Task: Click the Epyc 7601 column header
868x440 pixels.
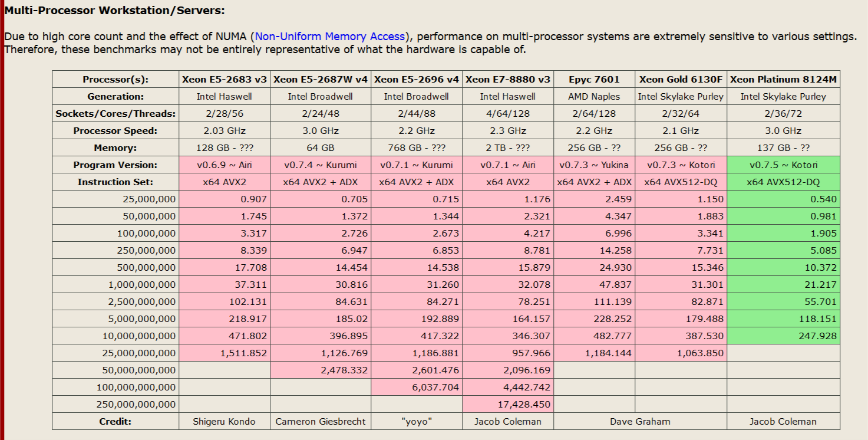Action: [594, 80]
